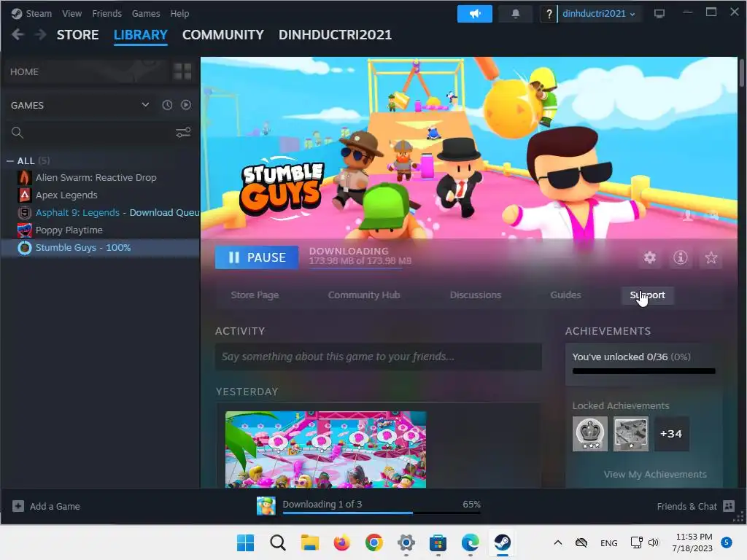
Task: Click the question mark help icon
Action: point(549,14)
